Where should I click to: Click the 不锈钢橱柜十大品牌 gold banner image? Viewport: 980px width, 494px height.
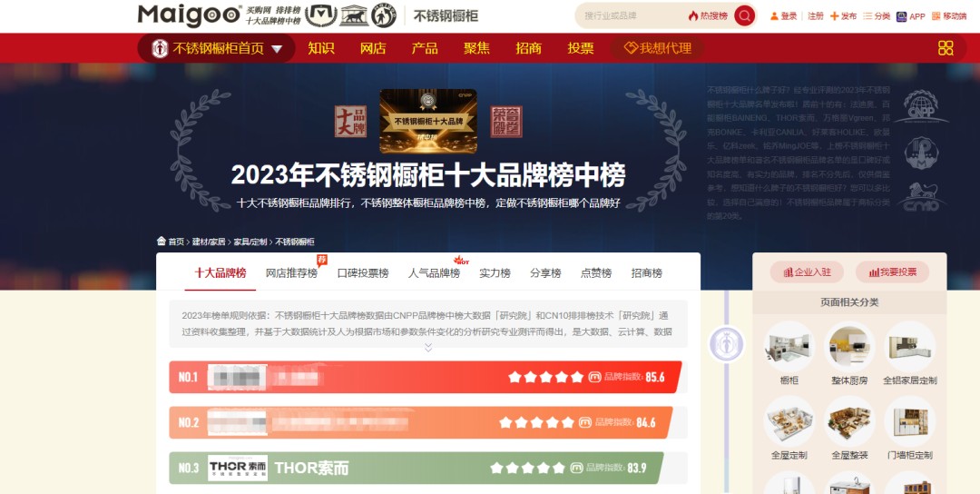[428, 122]
